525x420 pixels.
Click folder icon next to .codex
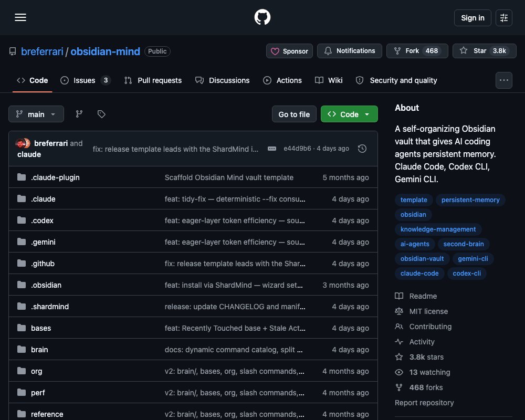tap(22, 220)
